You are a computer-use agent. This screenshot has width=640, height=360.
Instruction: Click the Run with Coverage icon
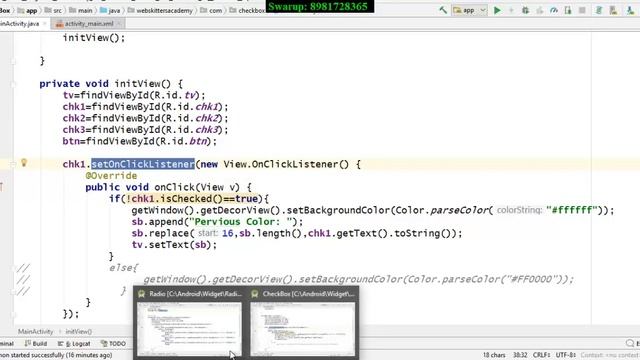point(540,10)
